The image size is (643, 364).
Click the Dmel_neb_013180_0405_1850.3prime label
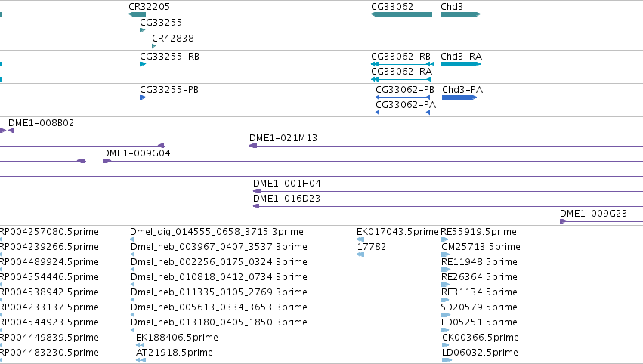click(x=219, y=322)
